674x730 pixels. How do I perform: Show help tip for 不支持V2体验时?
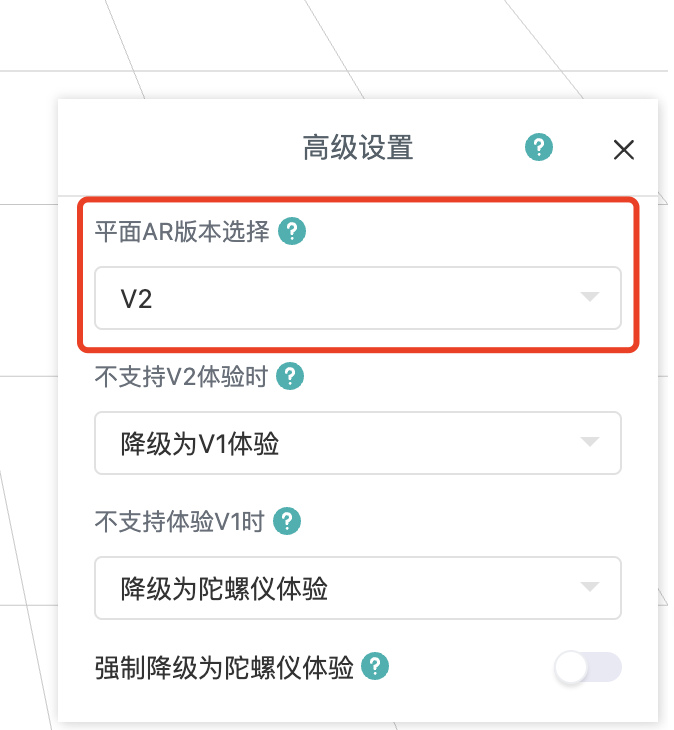click(290, 377)
